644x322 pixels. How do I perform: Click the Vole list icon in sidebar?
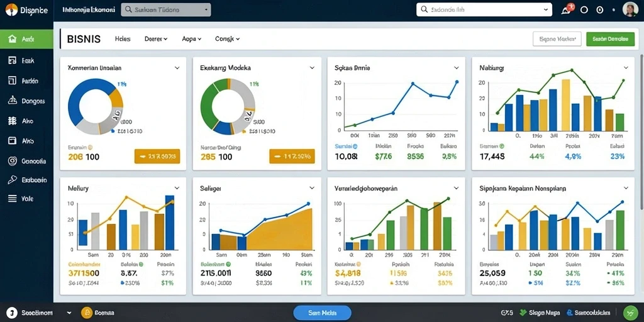(13, 199)
